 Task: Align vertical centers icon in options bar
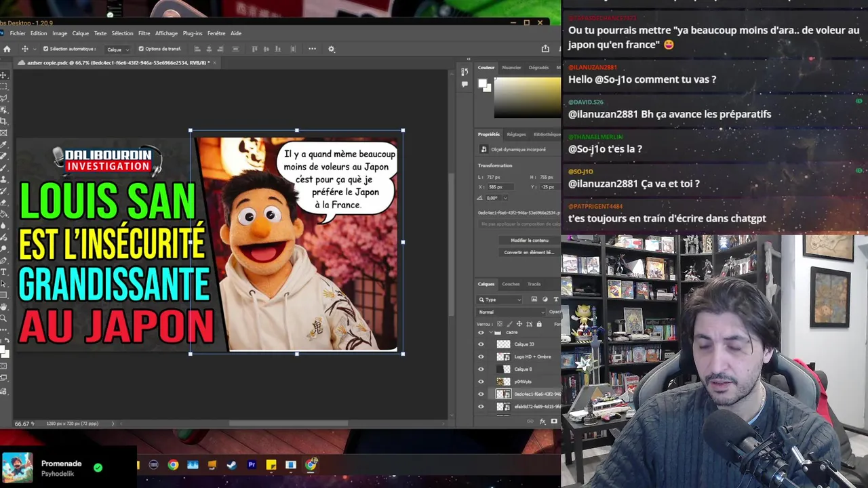(266, 49)
